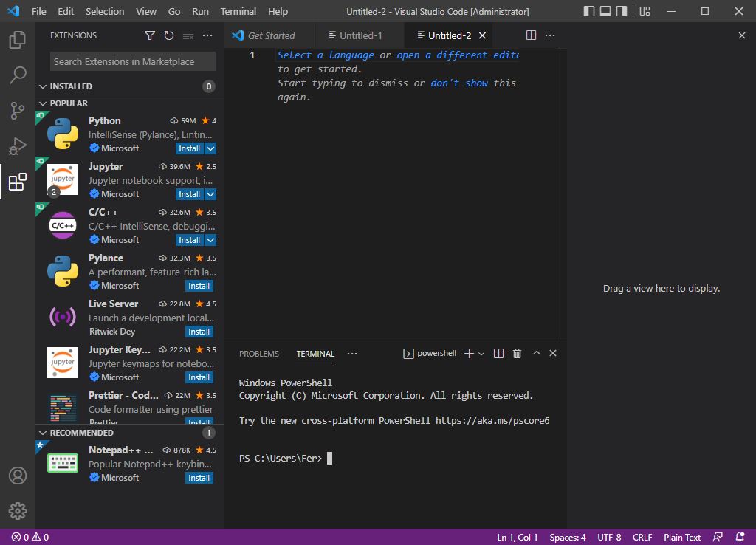The height and width of the screenshot is (545, 756).
Task: Select the TERMINAL panel tab
Action: [315, 354]
